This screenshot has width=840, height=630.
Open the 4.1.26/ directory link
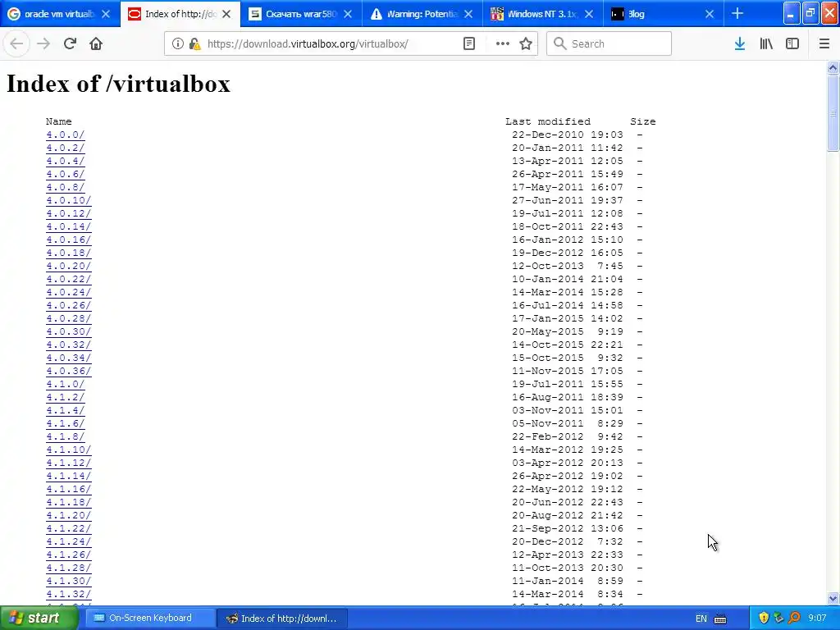coord(69,555)
